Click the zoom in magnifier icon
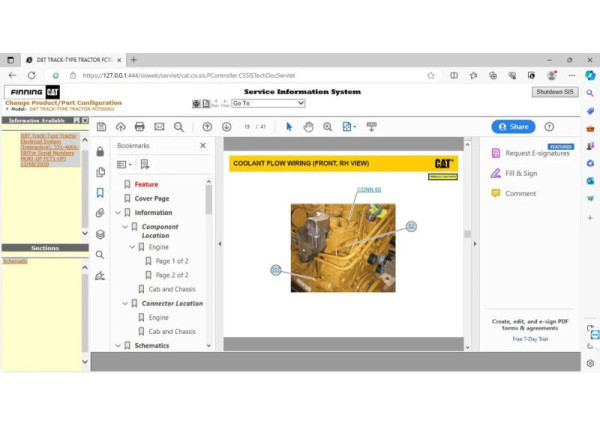 click(328, 127)
